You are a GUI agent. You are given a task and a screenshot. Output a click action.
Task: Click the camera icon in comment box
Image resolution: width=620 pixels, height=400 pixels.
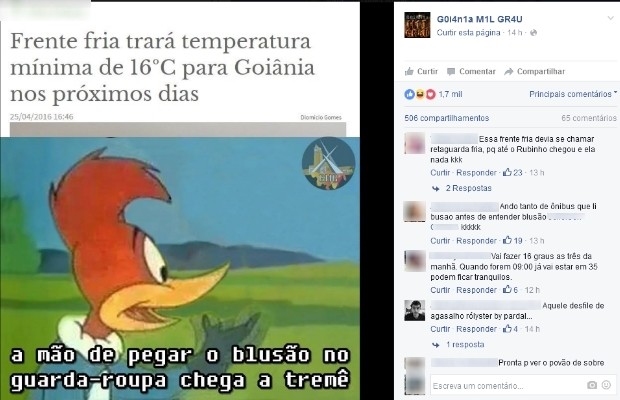pyautogui.click(x=592, y=385)
